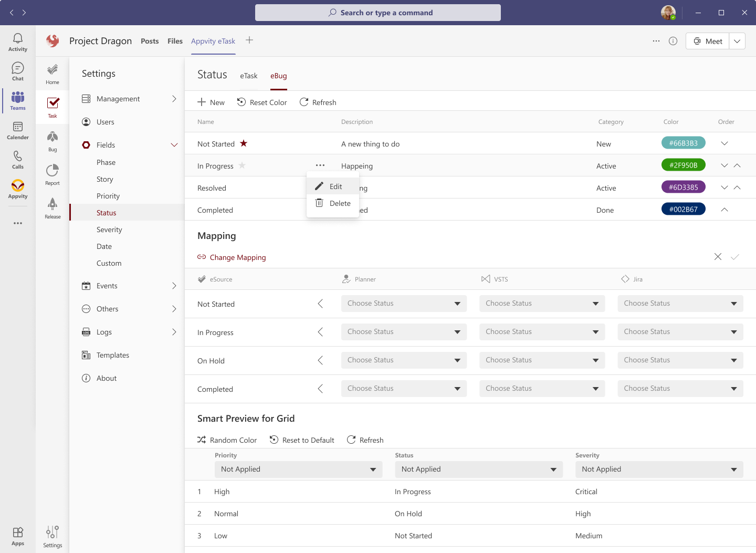Click the green #2F950B color swatch
Image resolution: width=756 pixels, height=553 pixels.
pyautogui.click(x=683, y=164)
